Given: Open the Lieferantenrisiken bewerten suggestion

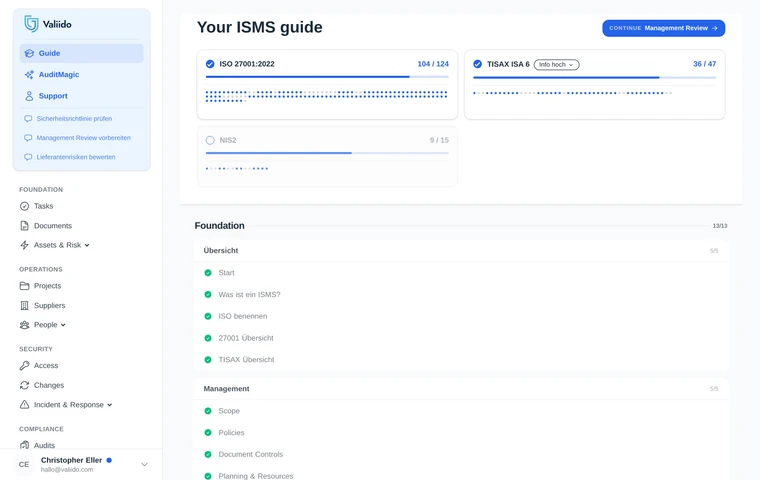Looking at the screenshot, I should pos(76,157).
